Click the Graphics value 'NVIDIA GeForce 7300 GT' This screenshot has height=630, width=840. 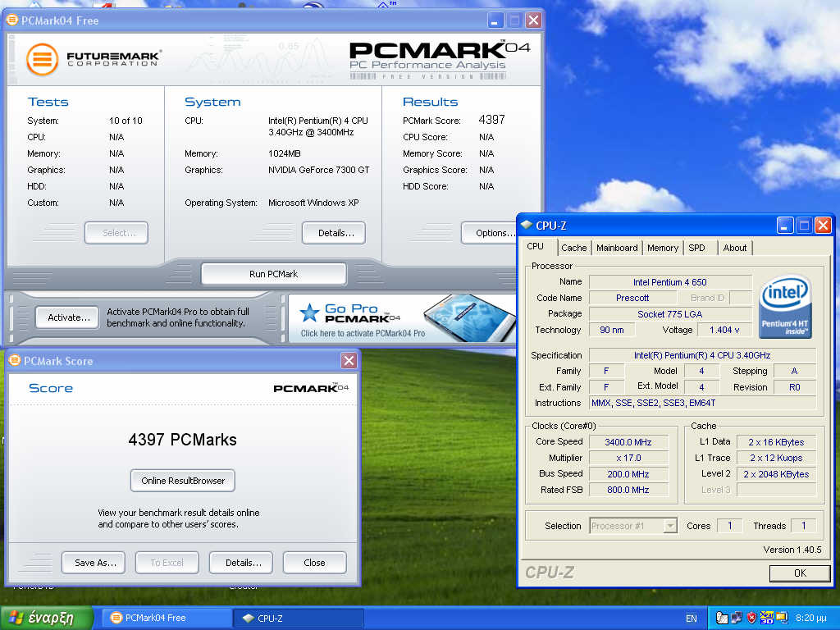[x=319, y=170]
